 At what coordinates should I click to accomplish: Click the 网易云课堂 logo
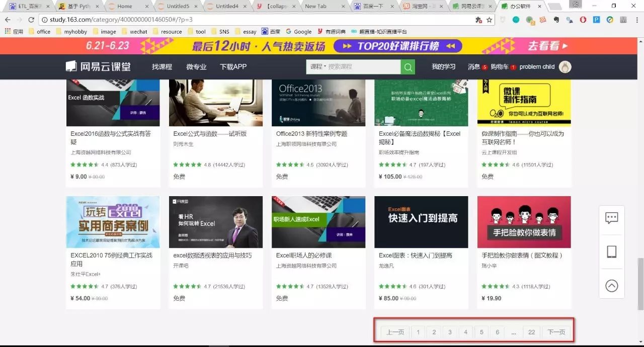coord(98,67)
